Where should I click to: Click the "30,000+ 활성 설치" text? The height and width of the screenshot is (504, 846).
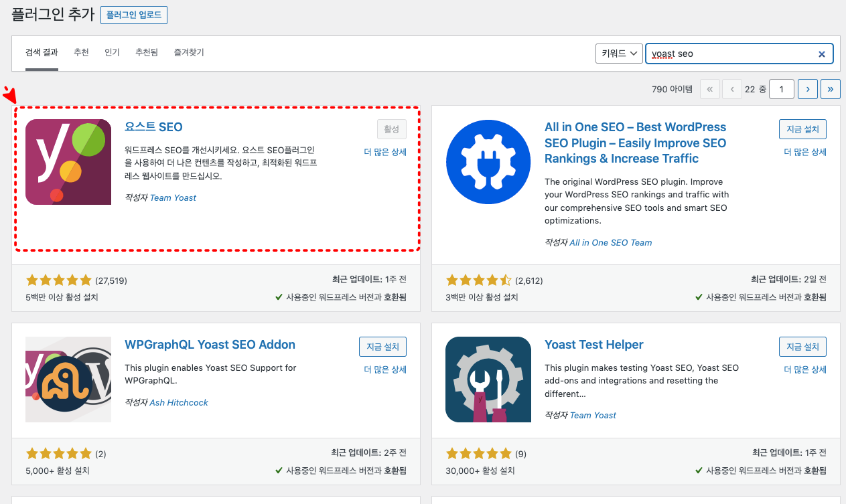point(480,471)
